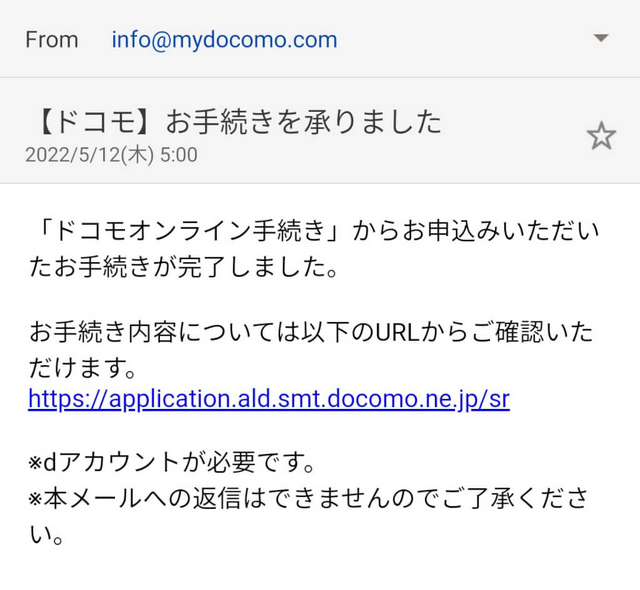Tap sender address info@mydocomo.com
The width and height of the screenshot is (640, 590).
tap(224, 40)
